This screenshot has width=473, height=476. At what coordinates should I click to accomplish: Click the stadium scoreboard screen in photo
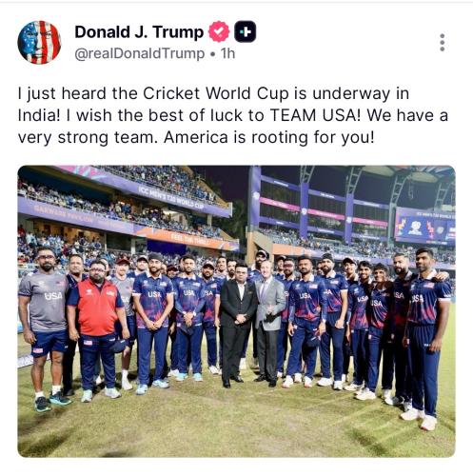425,226
